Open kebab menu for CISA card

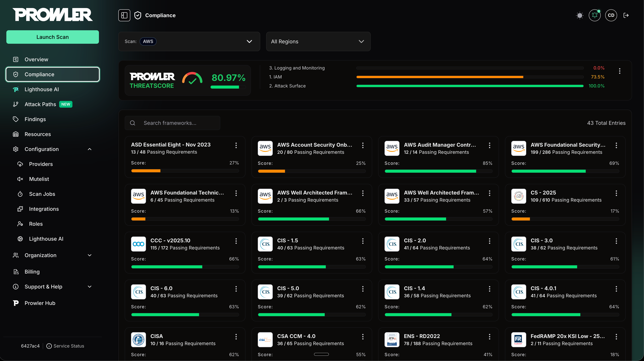[x=236, y=337]
